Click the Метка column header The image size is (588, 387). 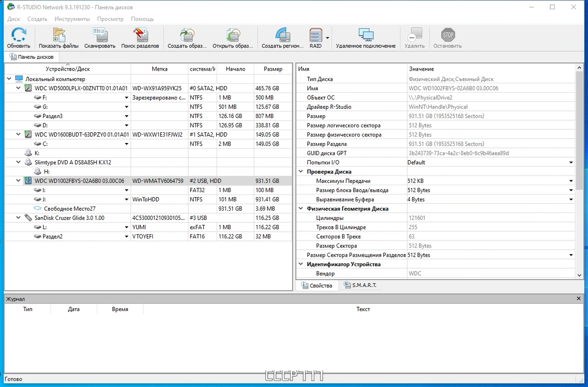160,69
